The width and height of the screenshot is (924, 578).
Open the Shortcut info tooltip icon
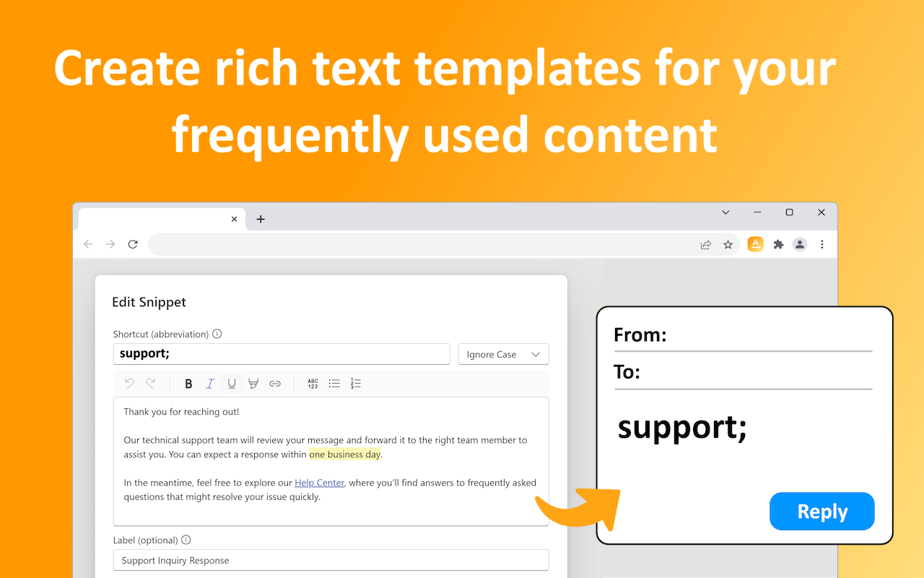[217, 334]
